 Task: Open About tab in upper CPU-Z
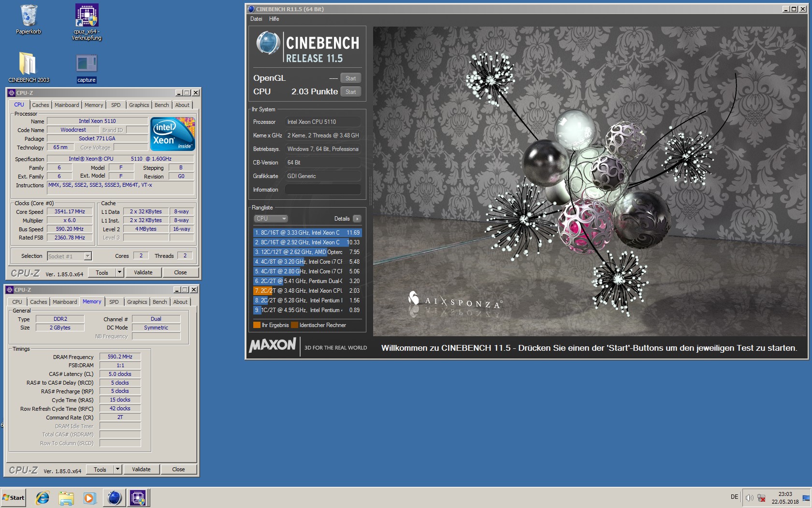click(182, 105)
